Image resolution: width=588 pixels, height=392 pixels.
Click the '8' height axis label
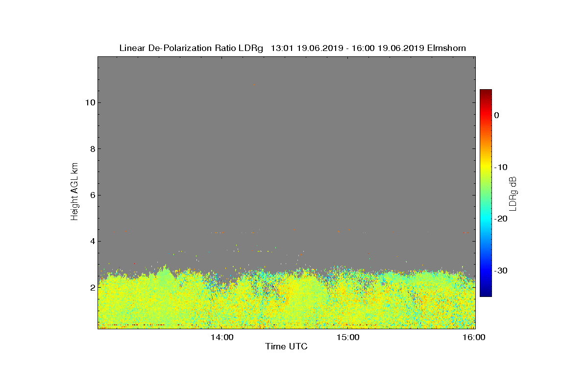(92, 149)
